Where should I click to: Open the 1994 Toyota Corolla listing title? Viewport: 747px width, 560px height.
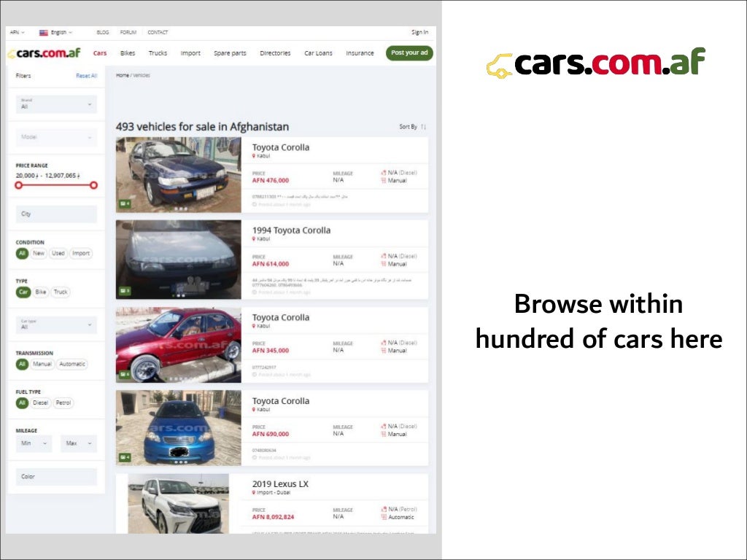click(x=291, y=230)
